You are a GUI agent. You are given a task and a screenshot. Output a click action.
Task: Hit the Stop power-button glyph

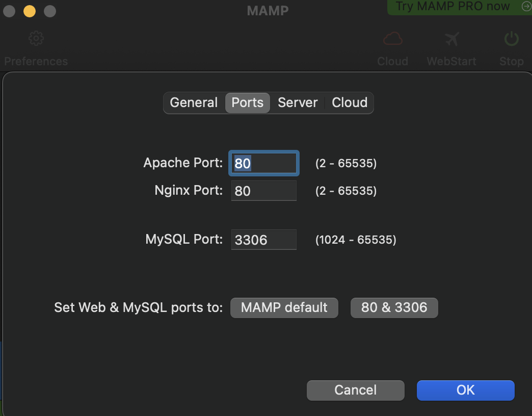511,38
